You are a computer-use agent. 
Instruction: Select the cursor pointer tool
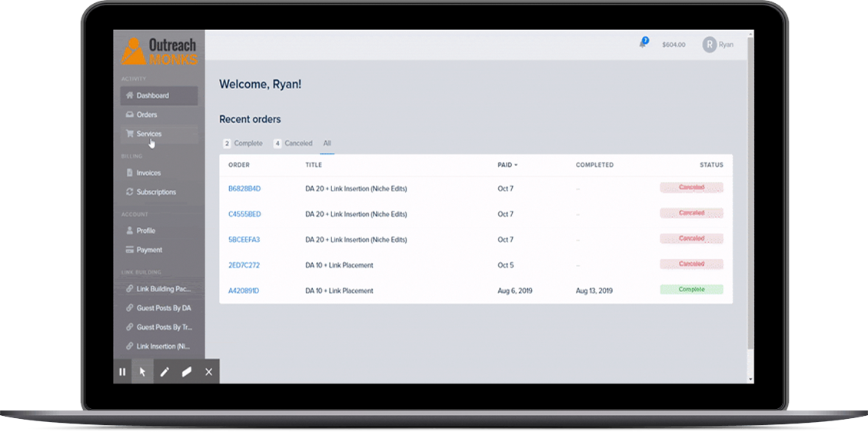point(142,372)
